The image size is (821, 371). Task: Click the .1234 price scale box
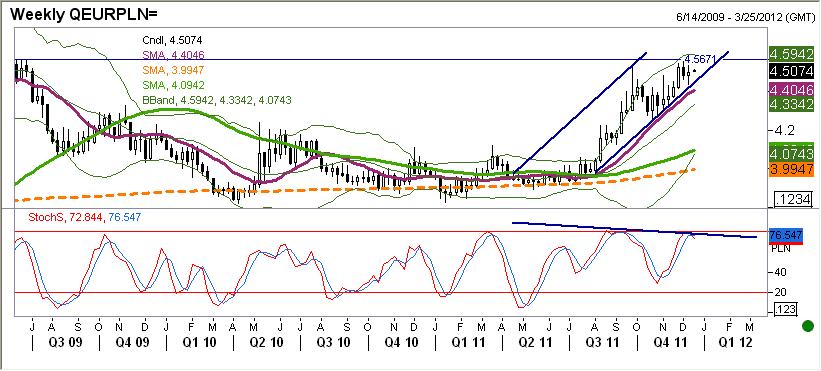(x=792, y=199)
